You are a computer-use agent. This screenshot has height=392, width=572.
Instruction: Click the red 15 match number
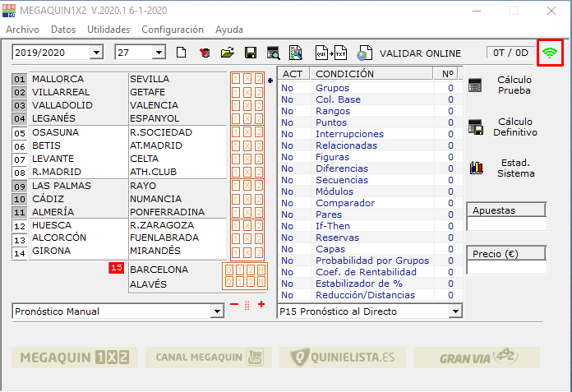[x=117, y=268]
